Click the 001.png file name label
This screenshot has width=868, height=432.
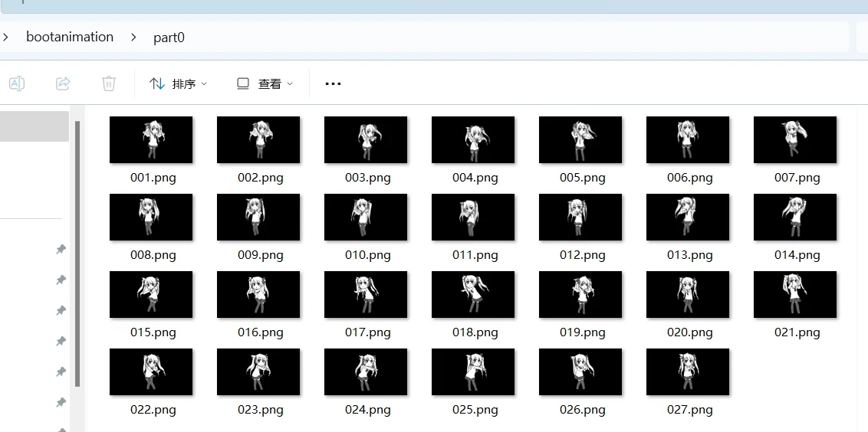[153, 178]
